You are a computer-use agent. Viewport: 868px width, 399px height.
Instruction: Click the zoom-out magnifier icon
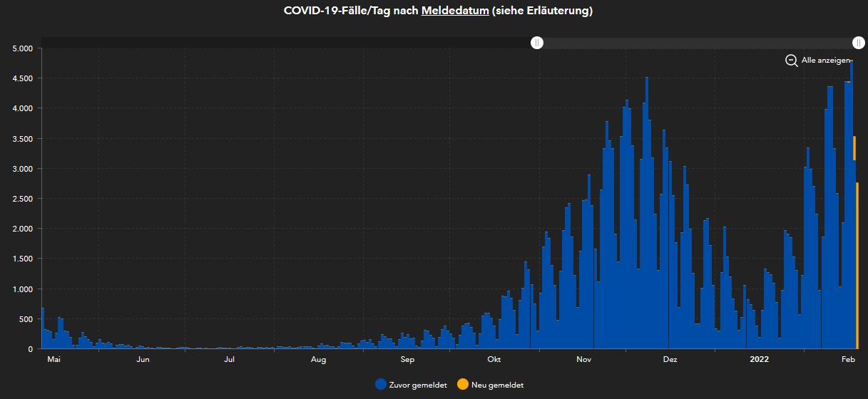click(791, 61)
